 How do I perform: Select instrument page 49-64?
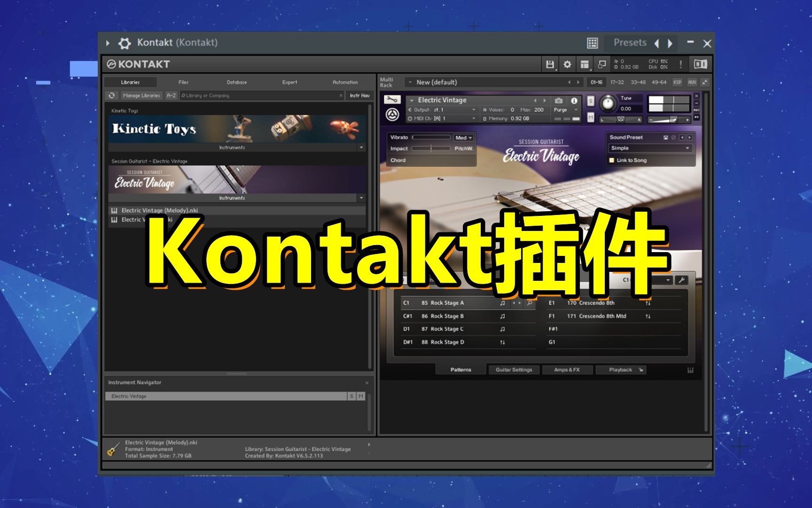point(659,82)
